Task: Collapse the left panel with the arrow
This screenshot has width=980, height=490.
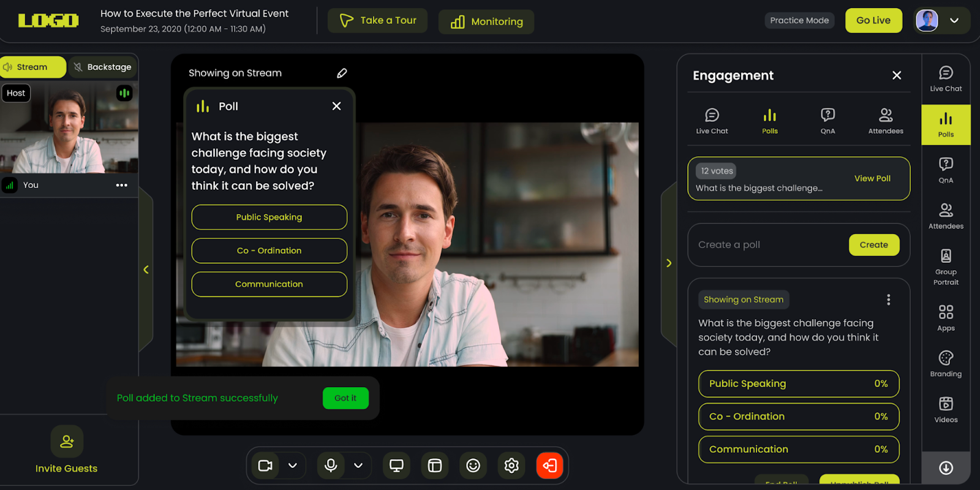Action: coord(146,269)
